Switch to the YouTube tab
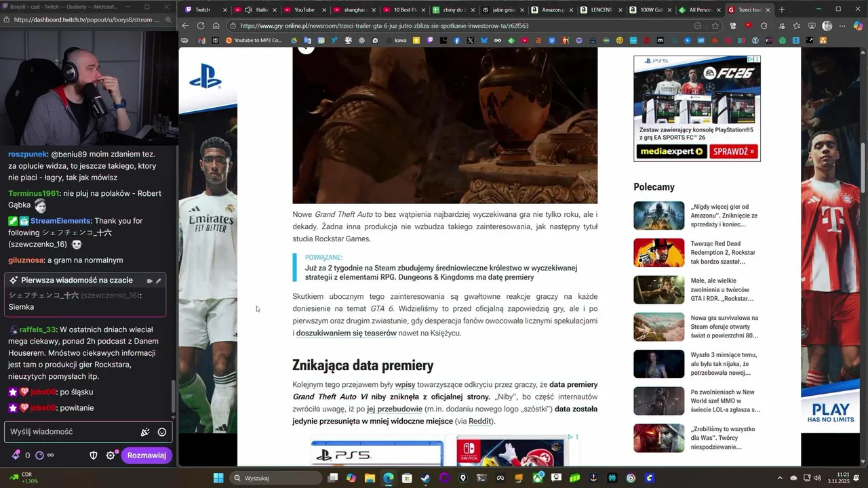Viewport: 868px width, 488px height. tap(304, 9)
